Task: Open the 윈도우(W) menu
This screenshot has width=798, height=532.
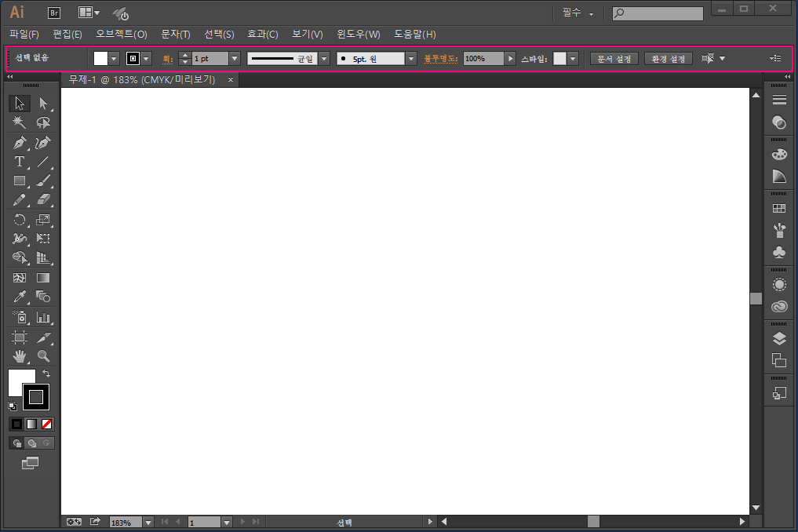Action: click(x=358, y=35)
